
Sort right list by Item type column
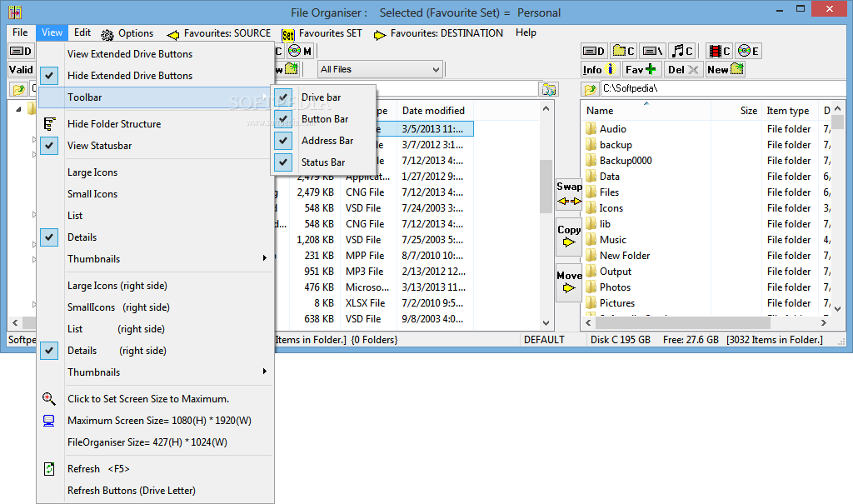788,111
